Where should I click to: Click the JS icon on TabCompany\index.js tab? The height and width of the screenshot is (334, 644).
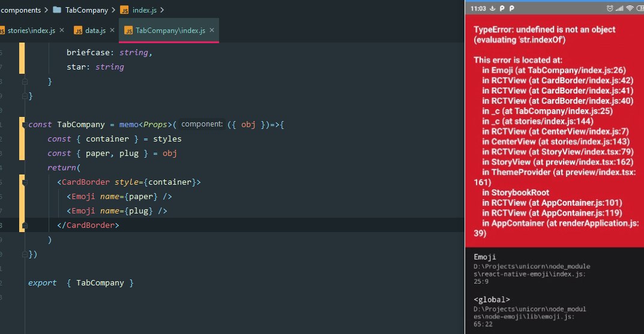pos(128,31)
